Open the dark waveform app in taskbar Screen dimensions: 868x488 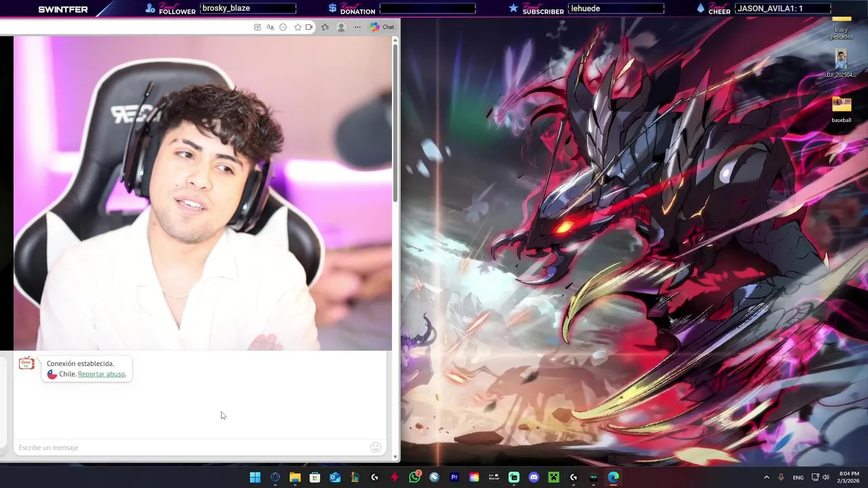[593, 477]
